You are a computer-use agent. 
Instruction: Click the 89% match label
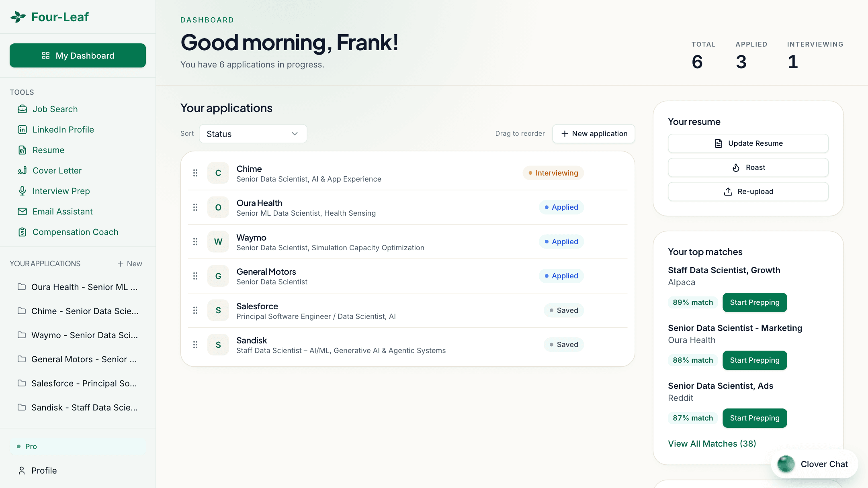(693, 302)
